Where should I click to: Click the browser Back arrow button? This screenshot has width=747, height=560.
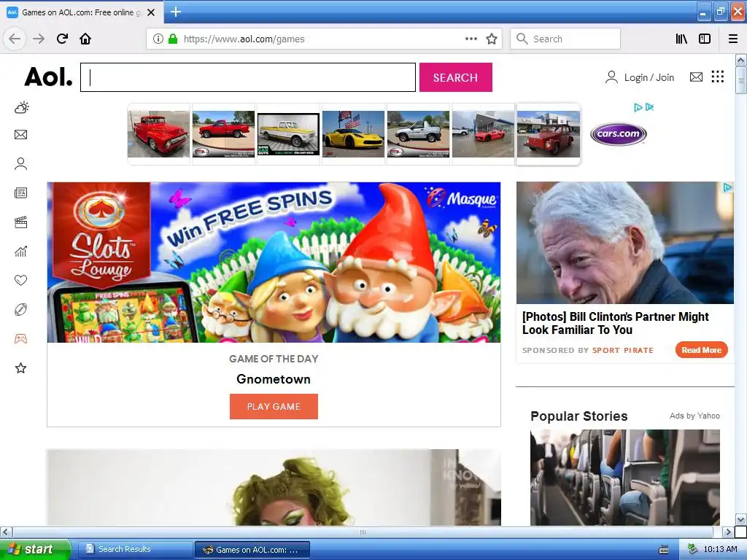click(15, 39)
